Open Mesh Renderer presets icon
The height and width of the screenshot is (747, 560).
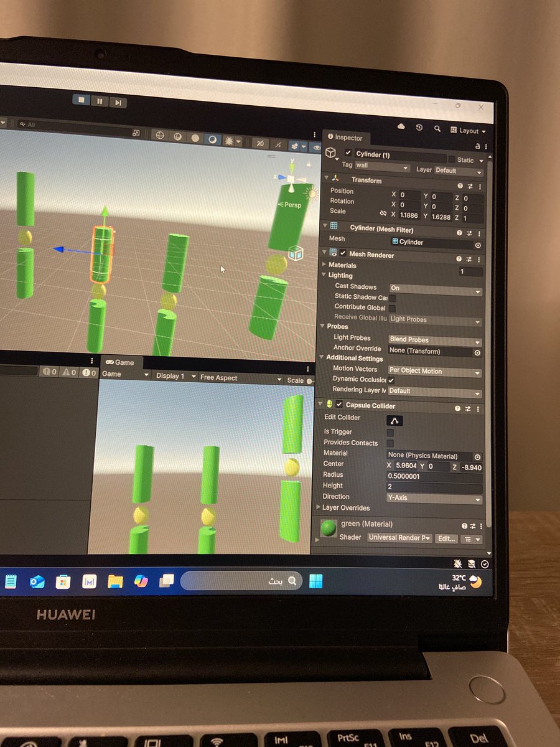469,258
